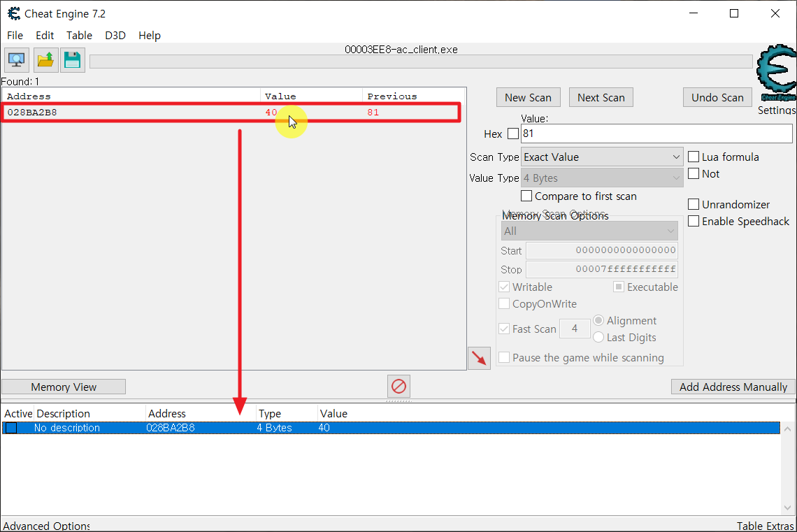Open the Edit menu
797x532 pixels.
[45, 35]
